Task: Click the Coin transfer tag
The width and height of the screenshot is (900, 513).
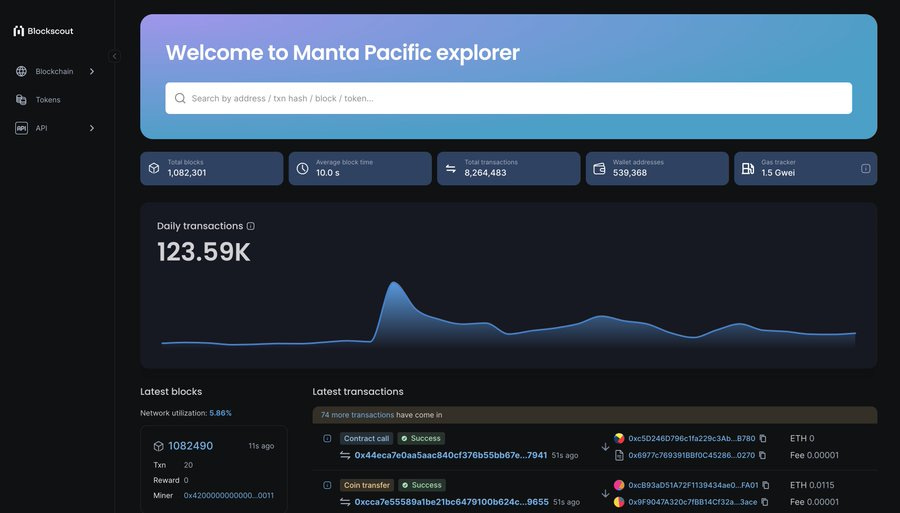Action: pos(367,485)
